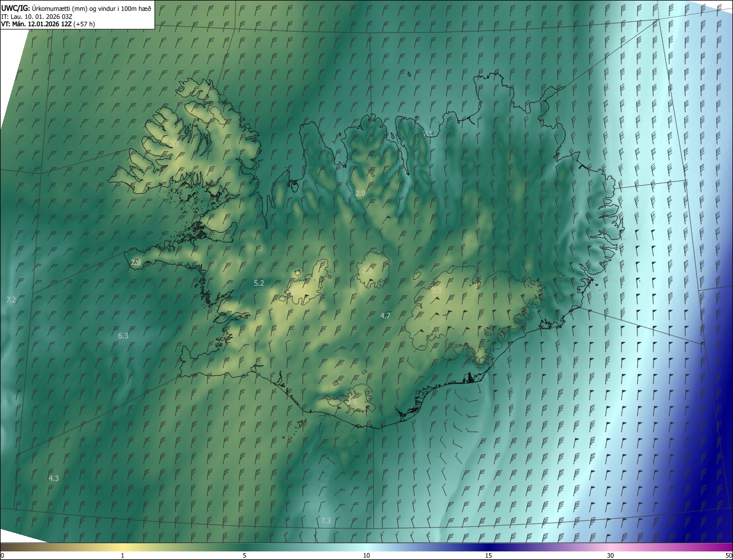733x560 pixels.
Task: Click the color scale tick label "50"
Action: [728, 555]
